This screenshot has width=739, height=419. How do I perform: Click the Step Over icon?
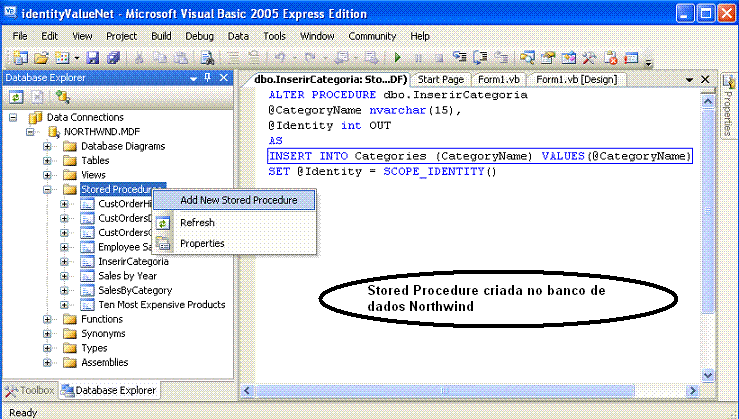click(480, 58)
